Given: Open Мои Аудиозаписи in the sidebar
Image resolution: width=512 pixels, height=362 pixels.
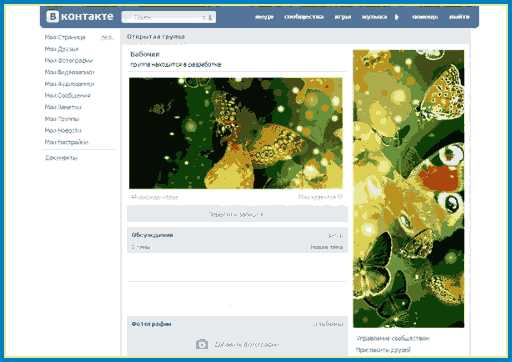Looking at the screenshot, I should pyautogui.click(x=69, y=84).
